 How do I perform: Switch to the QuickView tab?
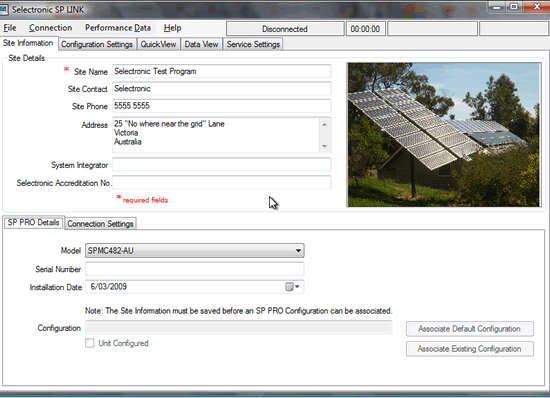pos(158,45)
